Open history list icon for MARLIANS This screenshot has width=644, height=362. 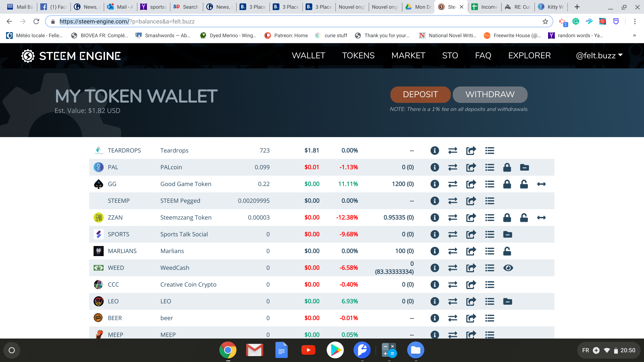(490, 251)
